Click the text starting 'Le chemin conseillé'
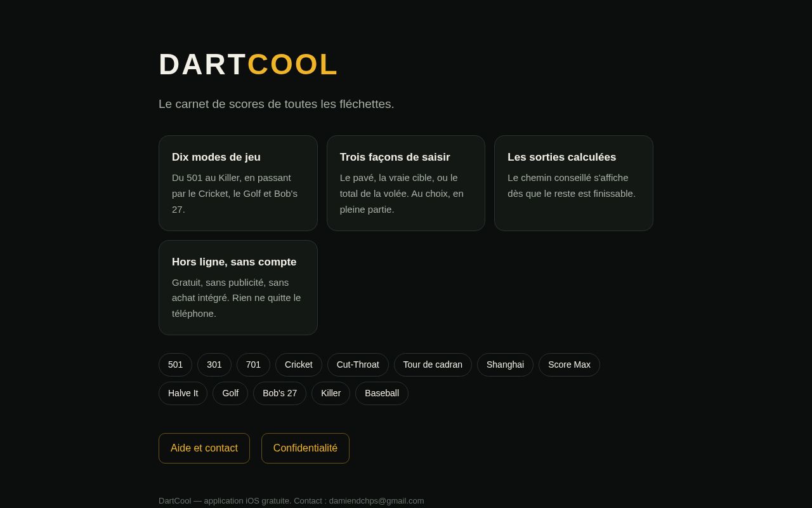This screenshot has width=812, height=508. [x=572, y=185]
